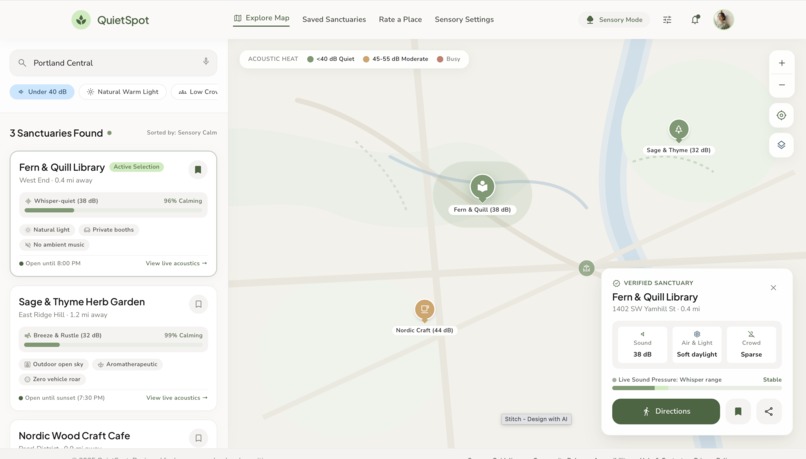This screenshot has height=459, width=806.
Task: Click the Open until sunset (7:30 PM) status
Action: (62, 398)
